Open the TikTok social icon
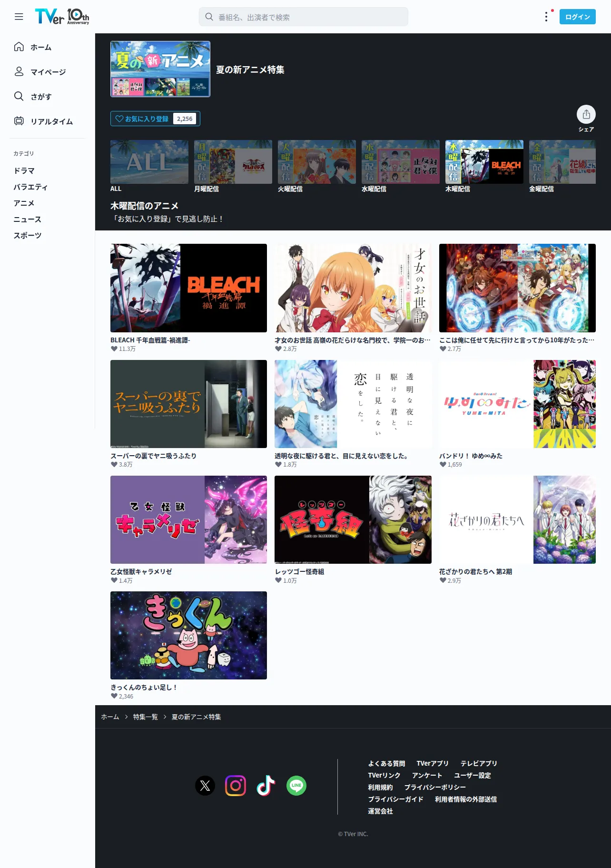 point(266,786)
